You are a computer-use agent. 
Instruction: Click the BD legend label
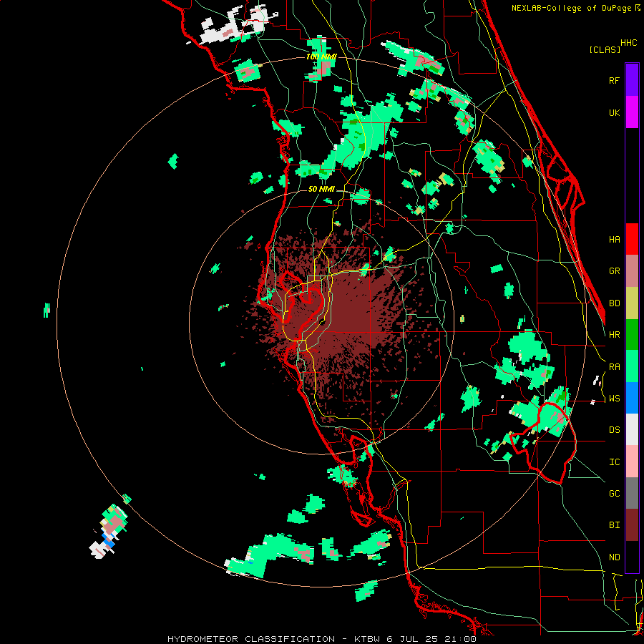click(x=615, y=303)
